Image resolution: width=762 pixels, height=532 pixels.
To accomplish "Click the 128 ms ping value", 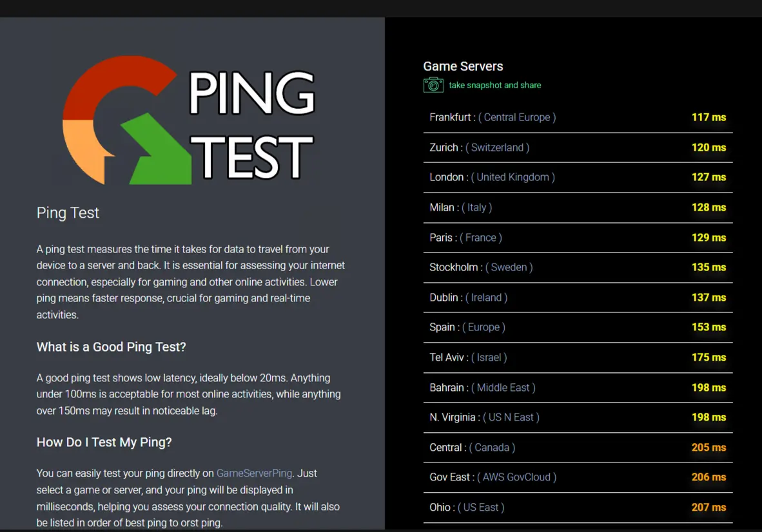I will pos(708,208).
